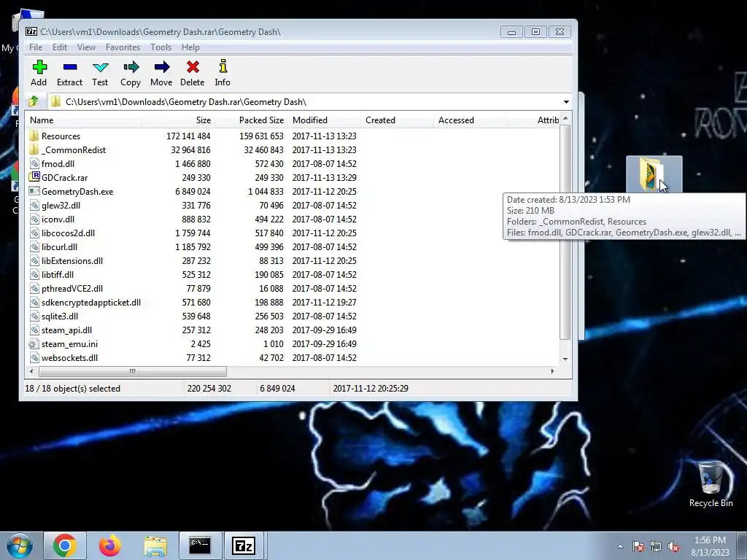
Task: Open the Edit menu
Action: [60, 47]
